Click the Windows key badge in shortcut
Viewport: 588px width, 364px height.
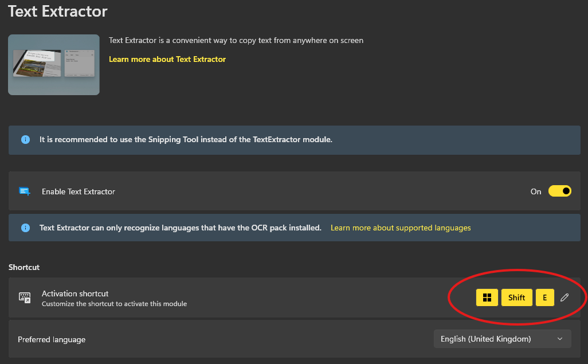[x=487, y=298]
